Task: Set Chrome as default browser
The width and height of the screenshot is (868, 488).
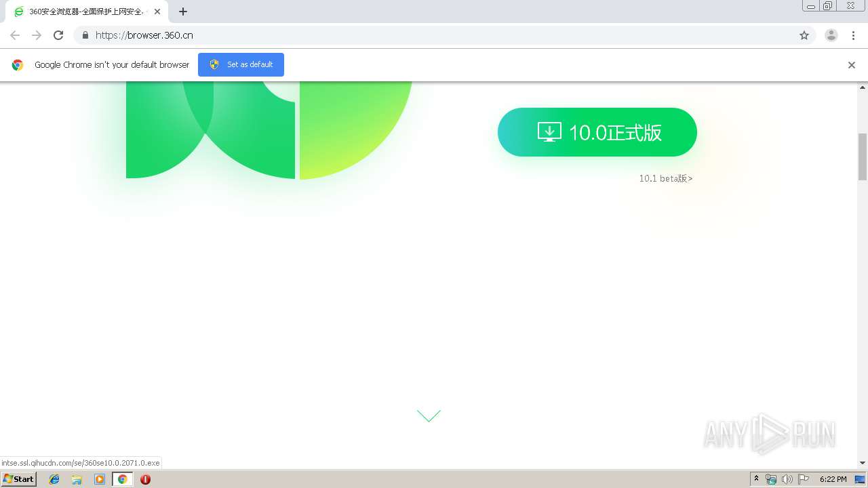Action: click(x=241, y=64)
